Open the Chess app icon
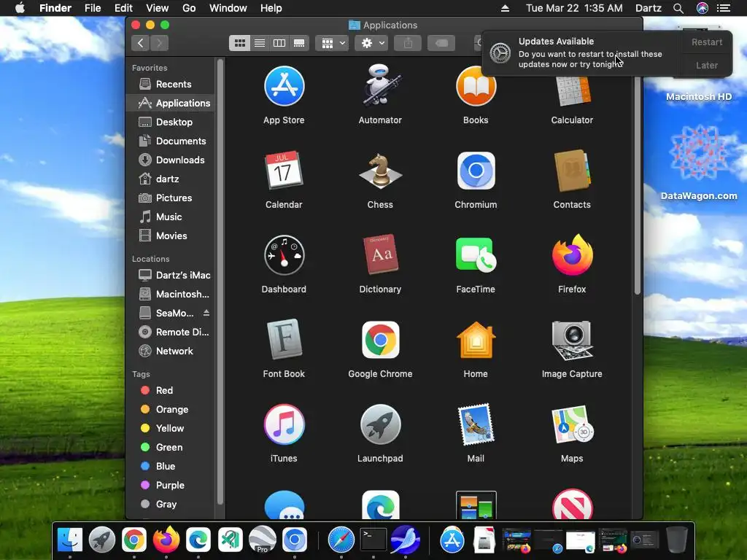The width and height of the screenshot is (747, 560). click(x=380, y=171)
